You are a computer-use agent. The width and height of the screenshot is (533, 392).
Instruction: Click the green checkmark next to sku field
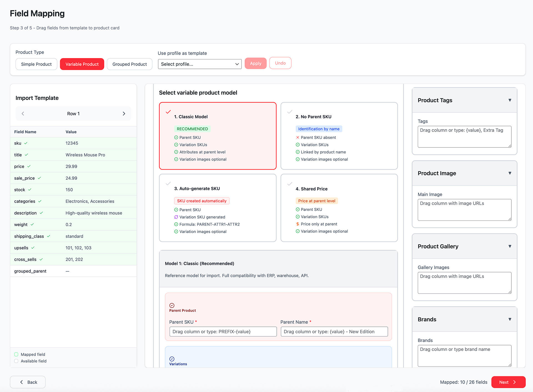click(26, 143)
